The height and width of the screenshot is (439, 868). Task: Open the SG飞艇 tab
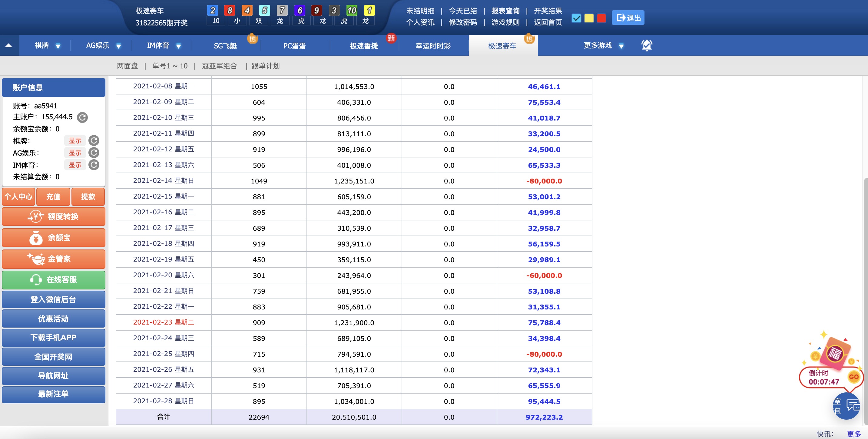(225, 46)
